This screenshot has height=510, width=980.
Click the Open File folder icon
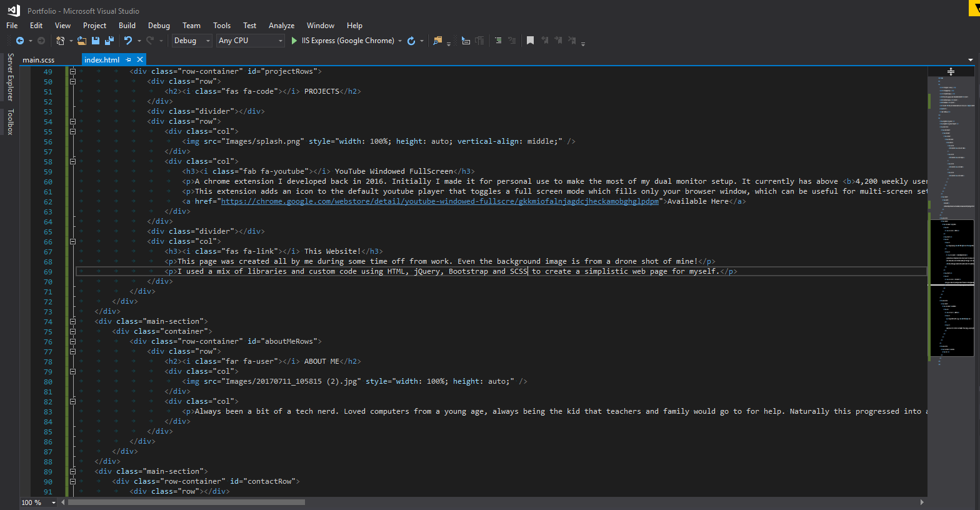[x=81, y=41]
